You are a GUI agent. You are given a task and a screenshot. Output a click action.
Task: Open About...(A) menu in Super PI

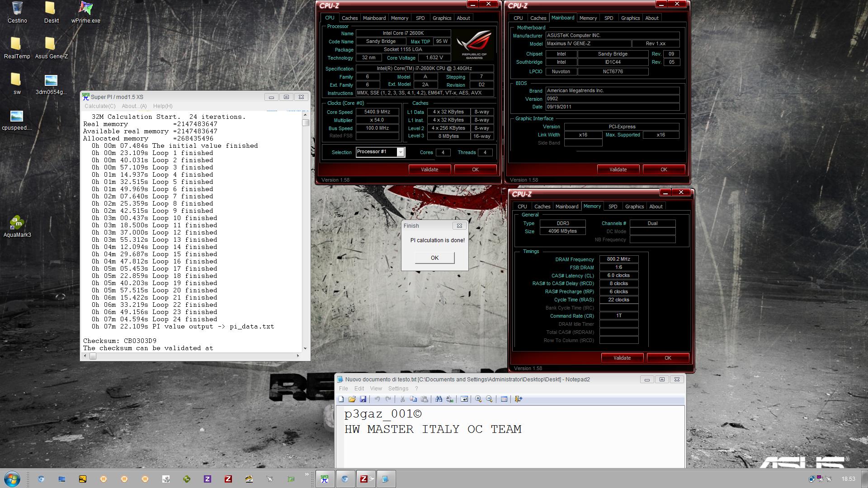(134, 106)
